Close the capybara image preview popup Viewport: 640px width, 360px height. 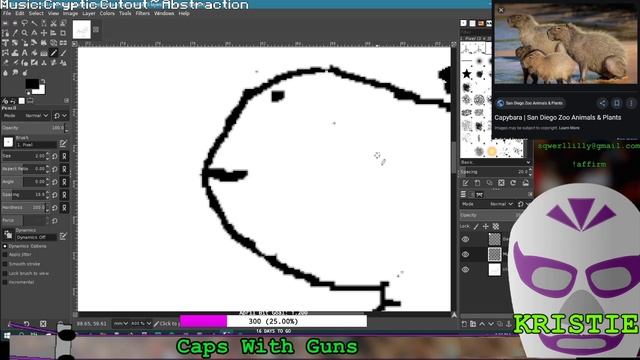(501, 10)
